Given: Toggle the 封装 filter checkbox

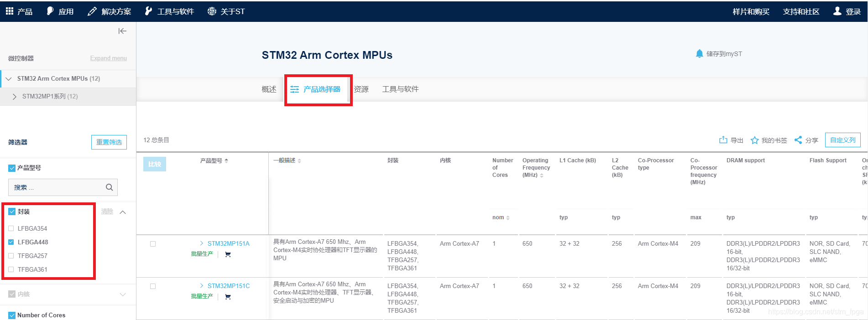Looking at the screenshot, I should (x=12, y=212).
